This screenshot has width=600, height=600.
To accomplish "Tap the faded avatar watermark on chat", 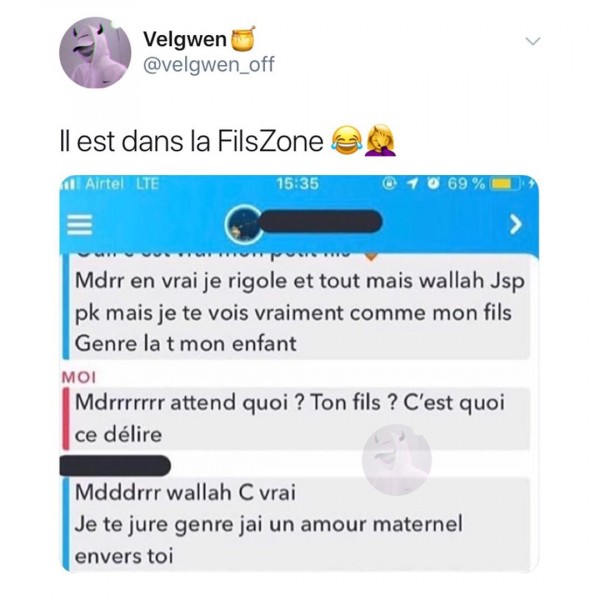I will (396, 460).
